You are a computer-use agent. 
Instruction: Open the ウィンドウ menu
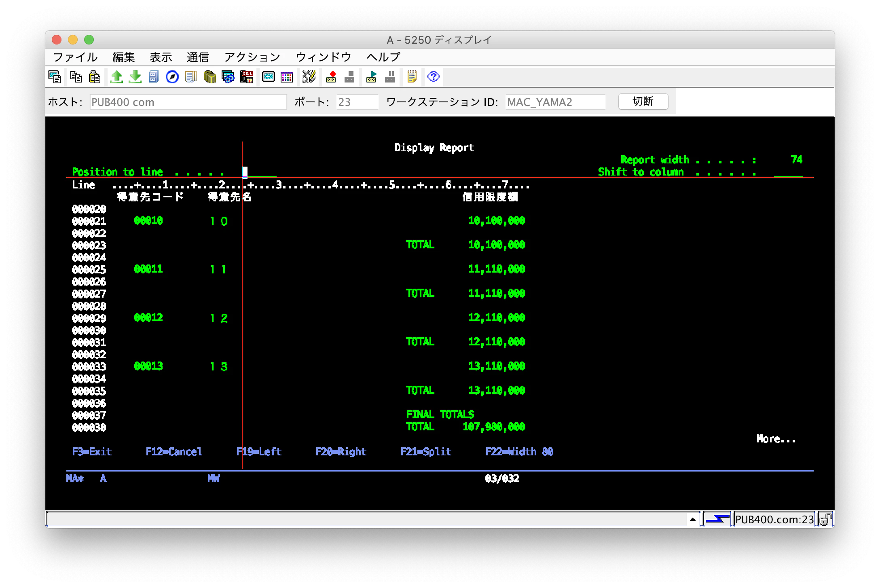tap(324, 57)
